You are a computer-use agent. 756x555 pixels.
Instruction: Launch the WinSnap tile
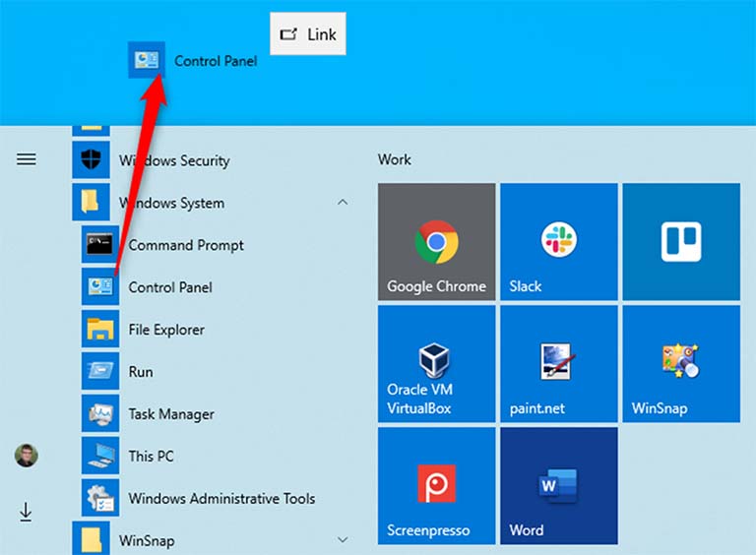(681, 364)
